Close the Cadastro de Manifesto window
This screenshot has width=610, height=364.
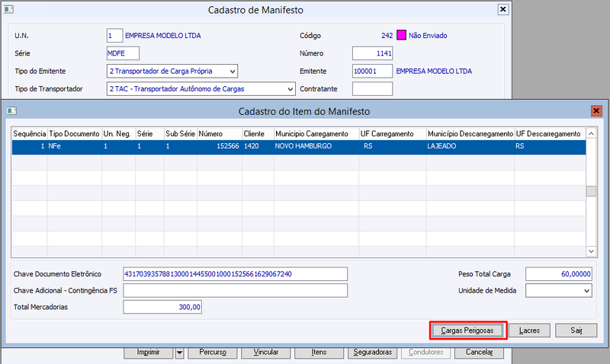[x=503, y=9]
